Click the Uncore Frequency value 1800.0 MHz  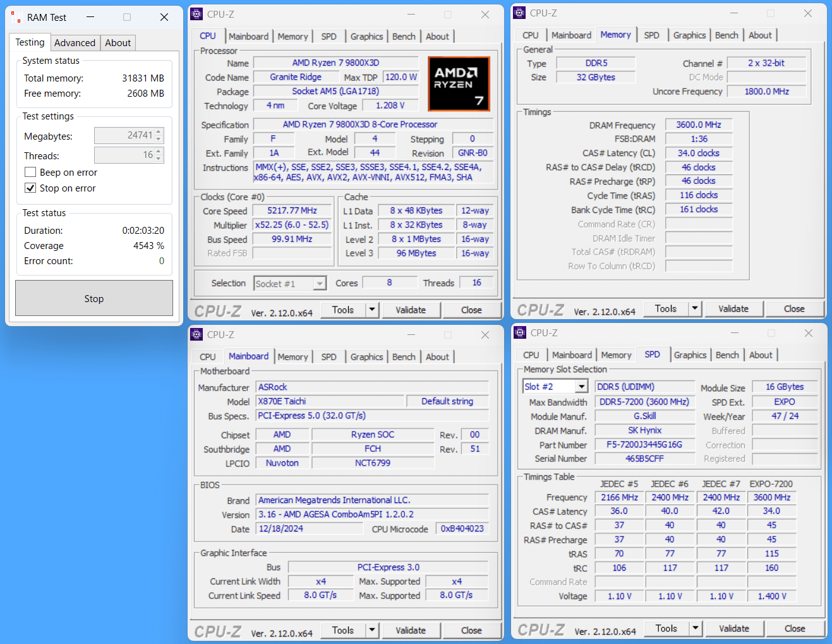pyautogui.click(x=767, y=91)
